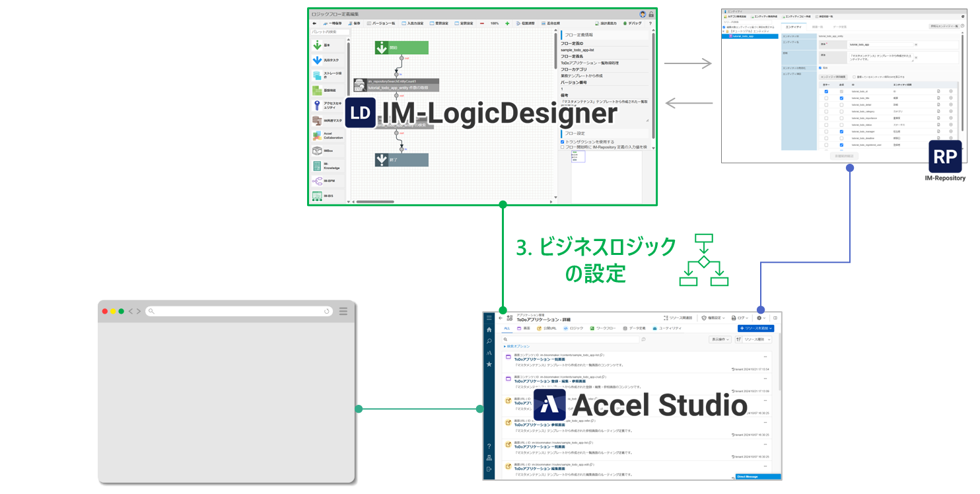Select the アクセスセキュリティ key icon in palette

coord(318,105)
